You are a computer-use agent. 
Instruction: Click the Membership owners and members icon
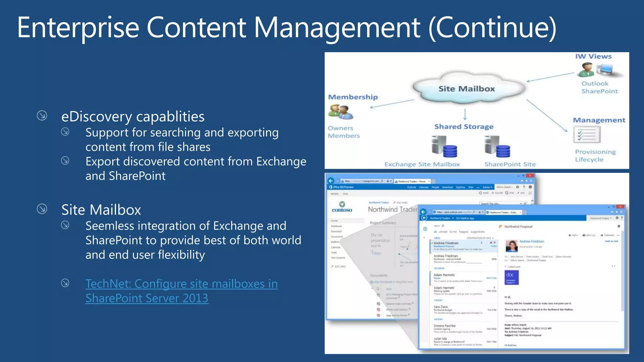[341, 112]
